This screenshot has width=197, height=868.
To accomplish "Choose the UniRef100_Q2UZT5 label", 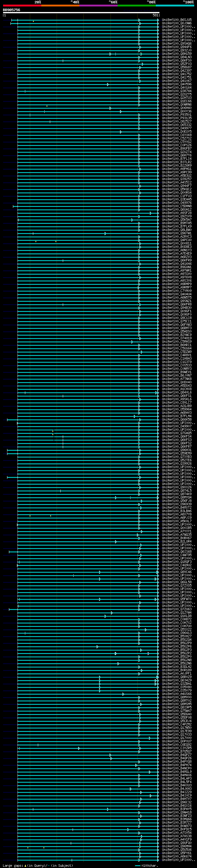I will tap(177, 94).
